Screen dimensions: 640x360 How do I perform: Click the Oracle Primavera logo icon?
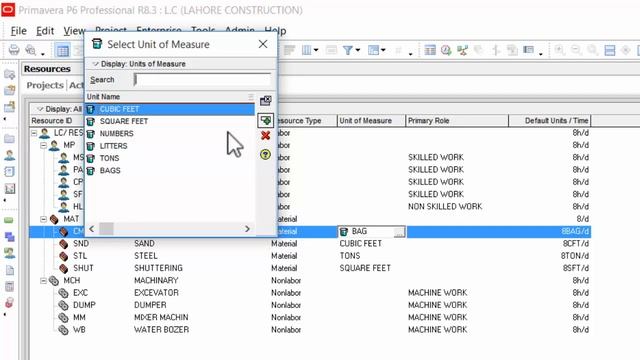[x=8, y=9]
